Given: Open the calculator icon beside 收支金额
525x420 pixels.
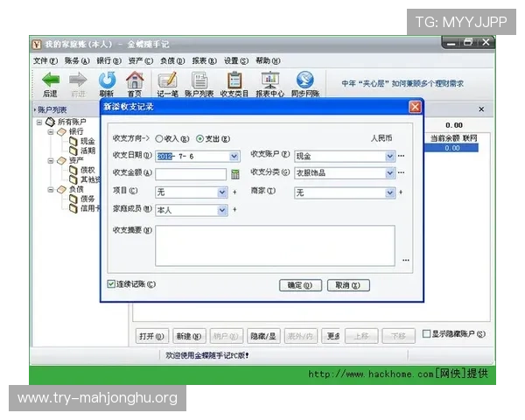Looking at the screenshot, I should 235,174.
